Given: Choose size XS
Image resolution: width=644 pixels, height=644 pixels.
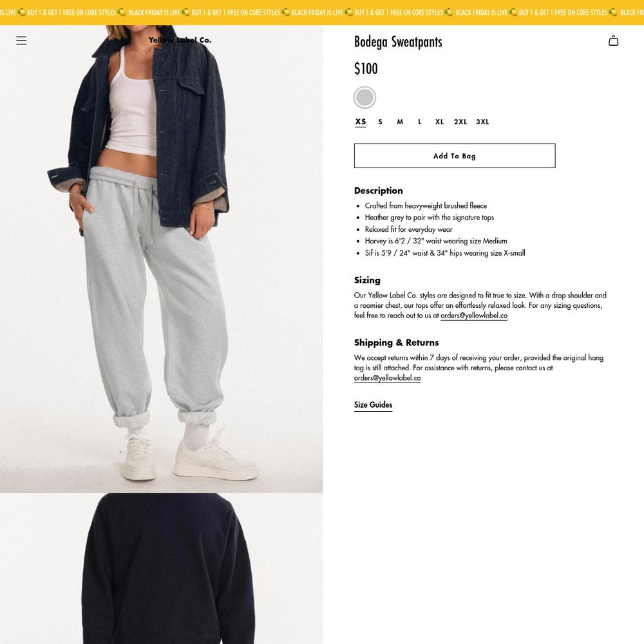Looking at the screenshot, I should [361, 122].
